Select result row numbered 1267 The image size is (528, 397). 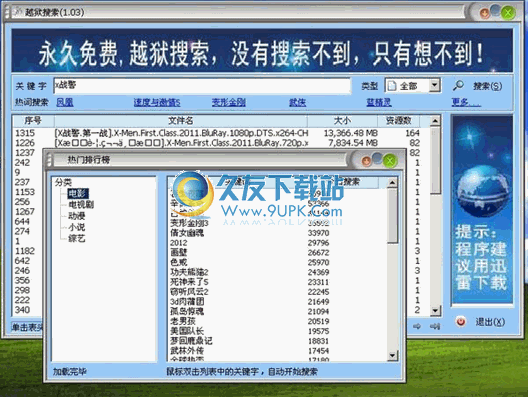click(25, 211)
